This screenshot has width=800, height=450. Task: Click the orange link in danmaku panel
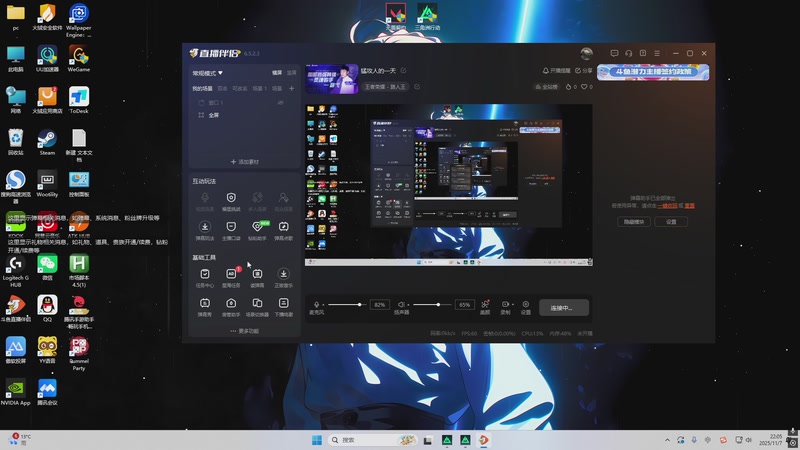point(667,206)
